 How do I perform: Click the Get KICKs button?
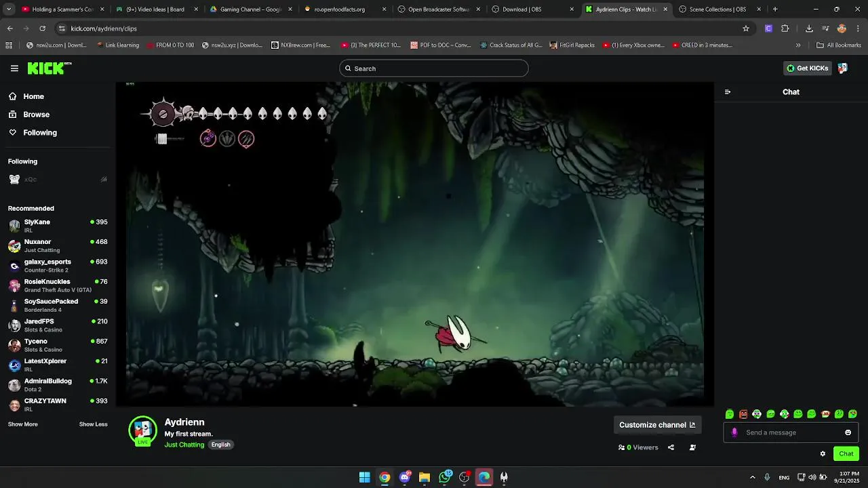coord(808,68)
